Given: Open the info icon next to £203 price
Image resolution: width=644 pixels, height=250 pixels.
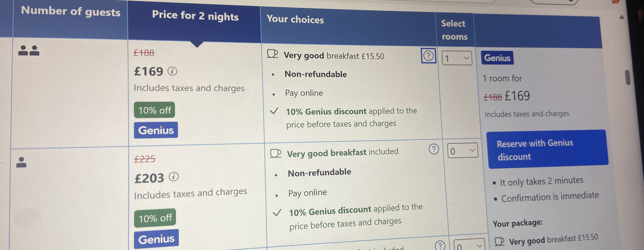Looking at the screenshot, I should [x=173, y=177].
